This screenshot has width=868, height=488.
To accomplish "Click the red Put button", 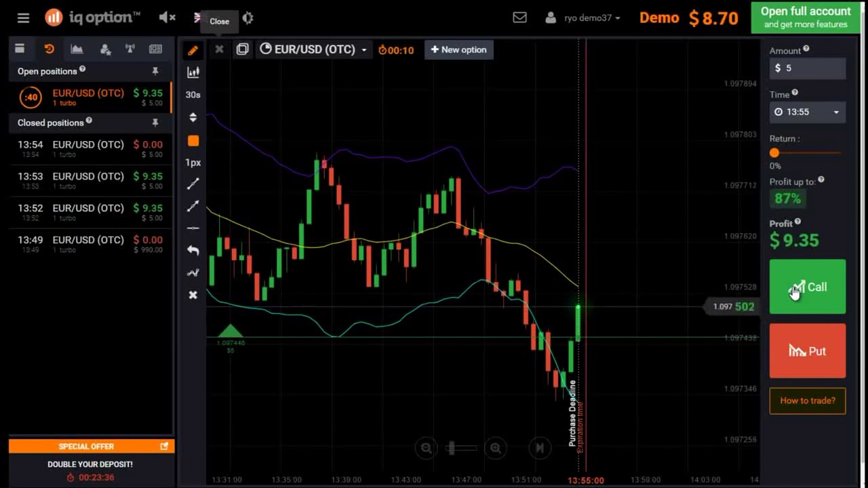I will click(807, 351).
